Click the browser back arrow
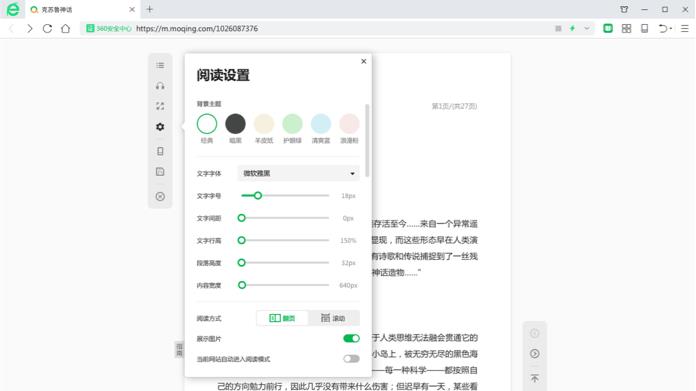Viewport: 696px width, 391px height. 12,28
